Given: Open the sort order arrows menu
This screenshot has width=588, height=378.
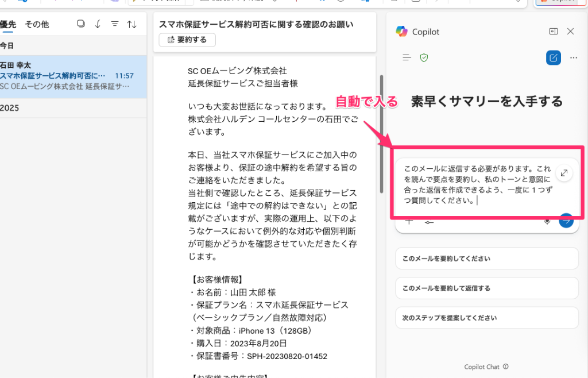Looking at the screenshot, I should (131, 24).
